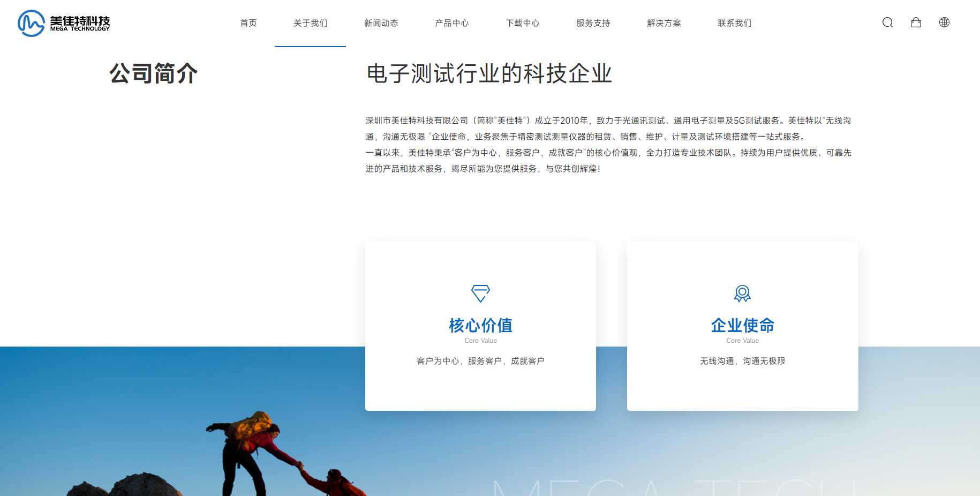The image size is (980, 496).
Task: Go to 首页 in navigation
Action: pyautogui.click(x=248, y=23)
